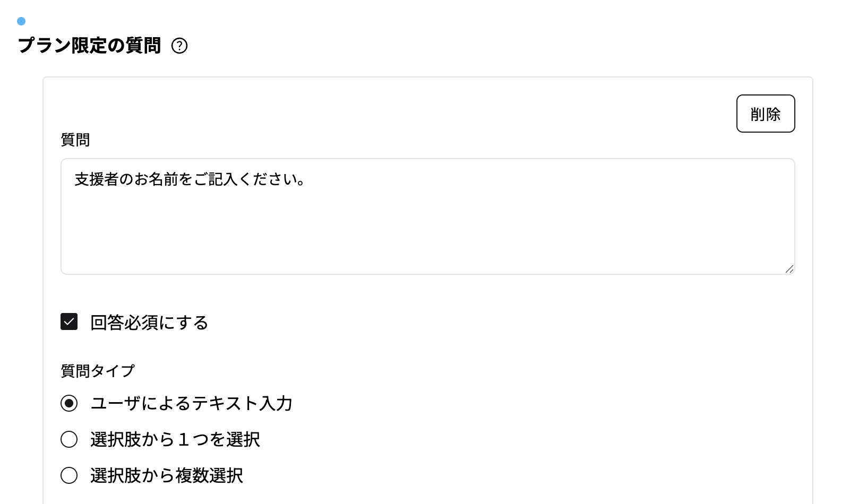Click the checkmark inside the 回答必須にする checkbox
Viewport: 841px width, 504px height.
pos(68,321)
